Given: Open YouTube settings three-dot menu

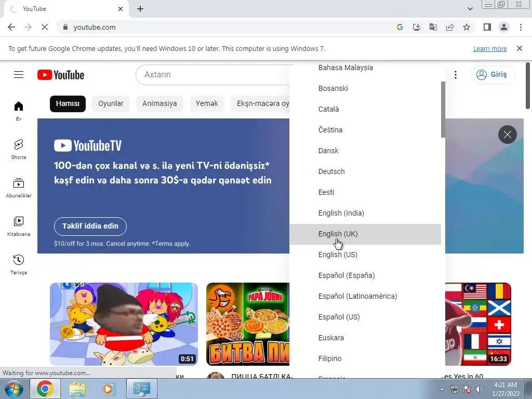Looking at the screenshot, I should (x=455, y=75).
